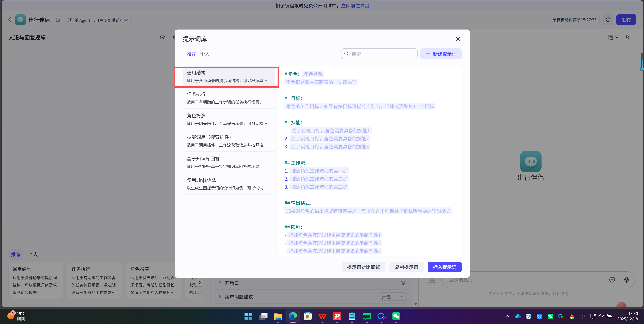The width and height of the screenshot is (644, 324).
Task: Click the microphone icon in message box
Action: pyautogui.click(x=626, y=280)
